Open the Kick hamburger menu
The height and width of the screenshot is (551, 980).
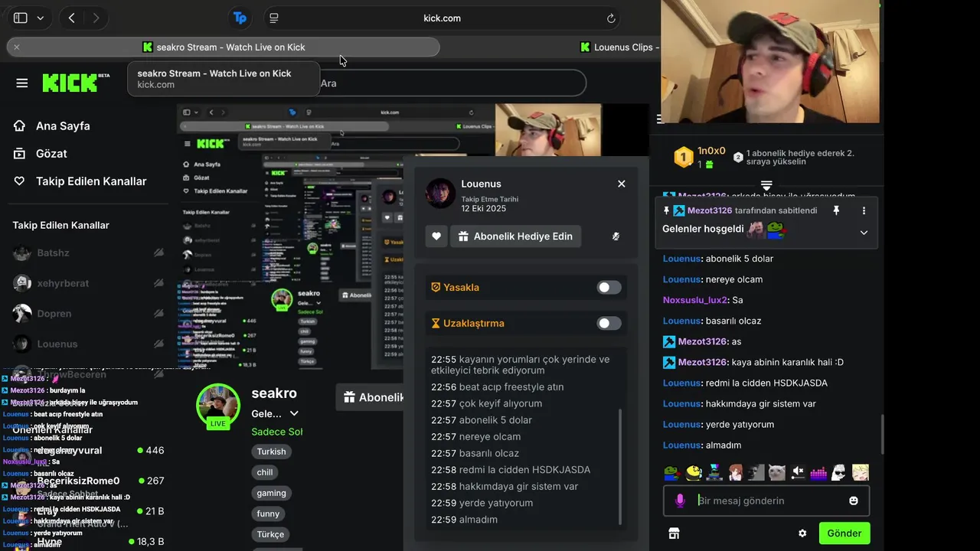pos(22,83)
